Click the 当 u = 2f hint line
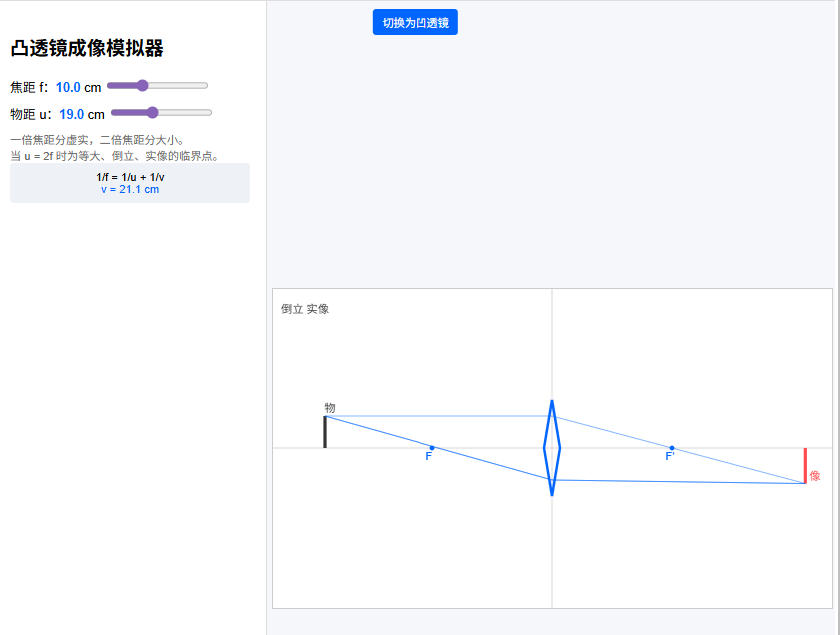 [x=114, y=155]
